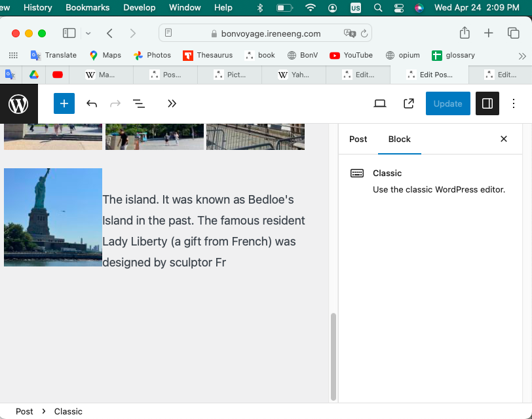
Task: Open the editor options three-dot menu
Action: tap(514, 103)
